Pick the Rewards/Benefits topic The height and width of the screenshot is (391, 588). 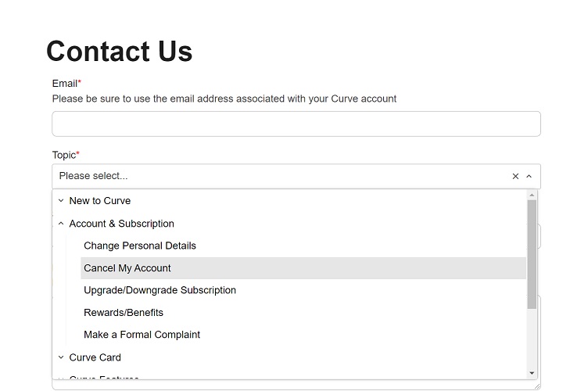pyautogui.click(x=124, y=313)
